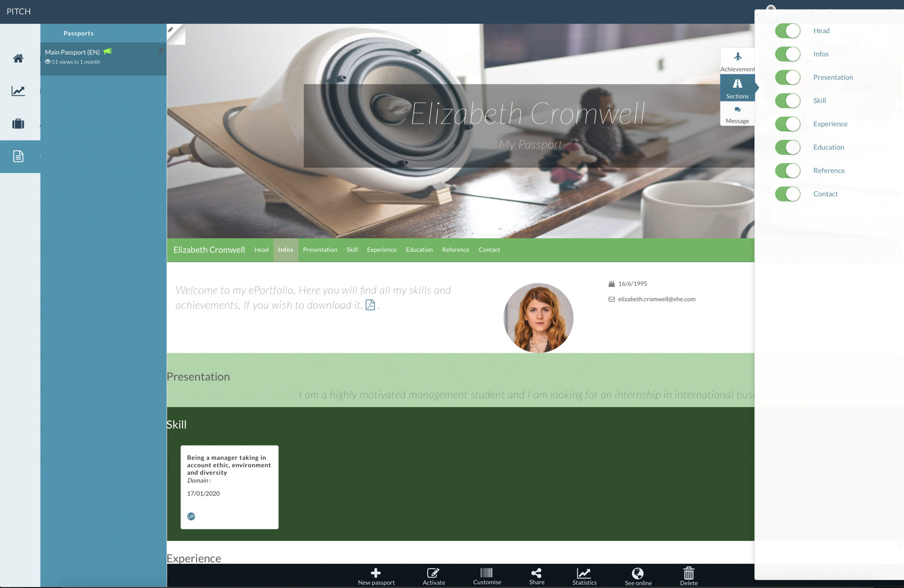This screenshot has width=904, height=588.
Task: Open the Message panel on the right
Action: pyautogui.click(x=737, y=114)
